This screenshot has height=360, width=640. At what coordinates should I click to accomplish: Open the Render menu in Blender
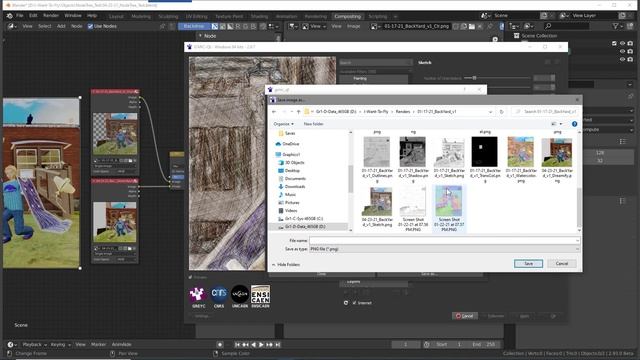pyautogui.click(x=51, y=16)
